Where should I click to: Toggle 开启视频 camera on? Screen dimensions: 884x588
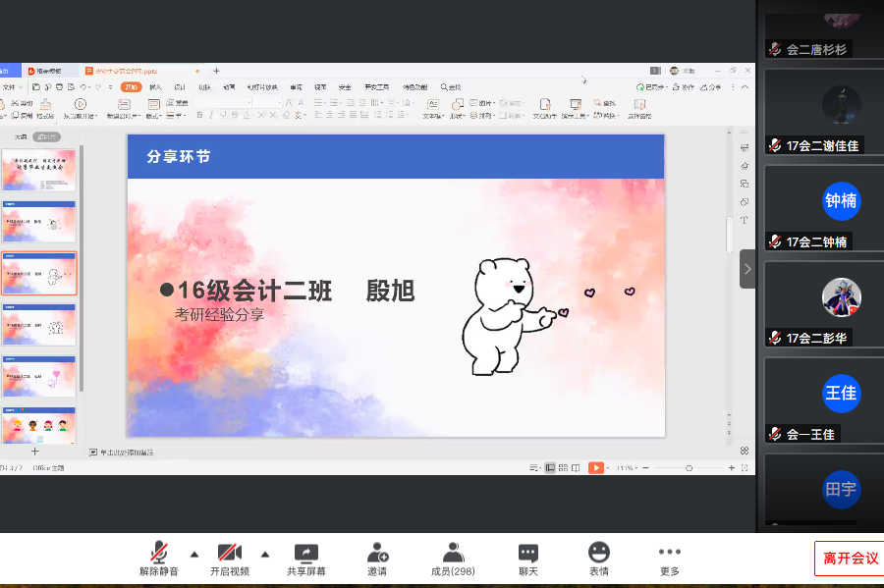coord(230,553)
